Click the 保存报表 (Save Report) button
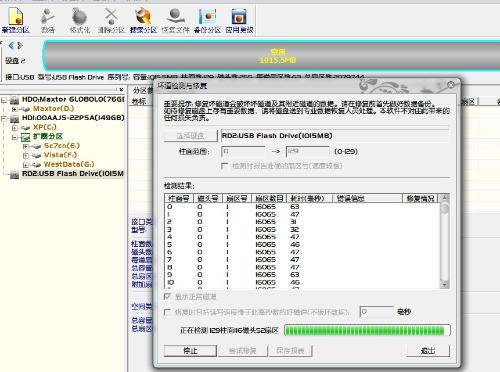 [290, 351]
